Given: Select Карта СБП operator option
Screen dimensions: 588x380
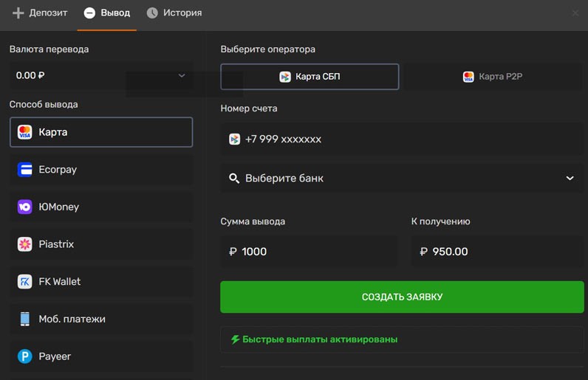Looking at the screenshot, I should 310,77.
